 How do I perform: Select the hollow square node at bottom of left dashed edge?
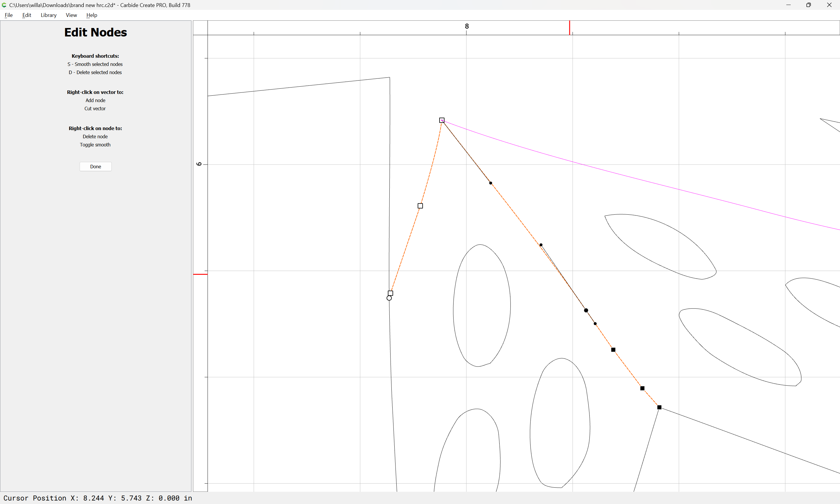point(391,293)
